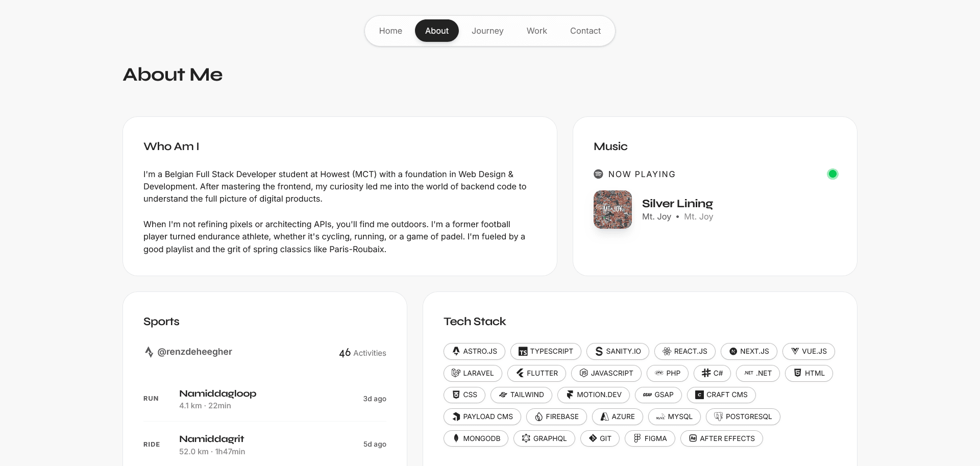Open the Silver Lining song link

tap(677, 204)
